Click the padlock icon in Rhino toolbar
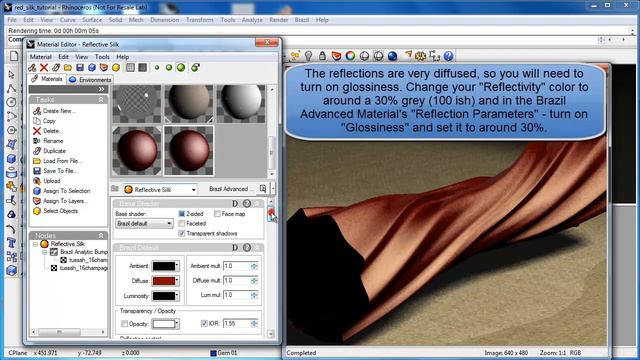The image size is (640, 360). (x=322, y=56)
